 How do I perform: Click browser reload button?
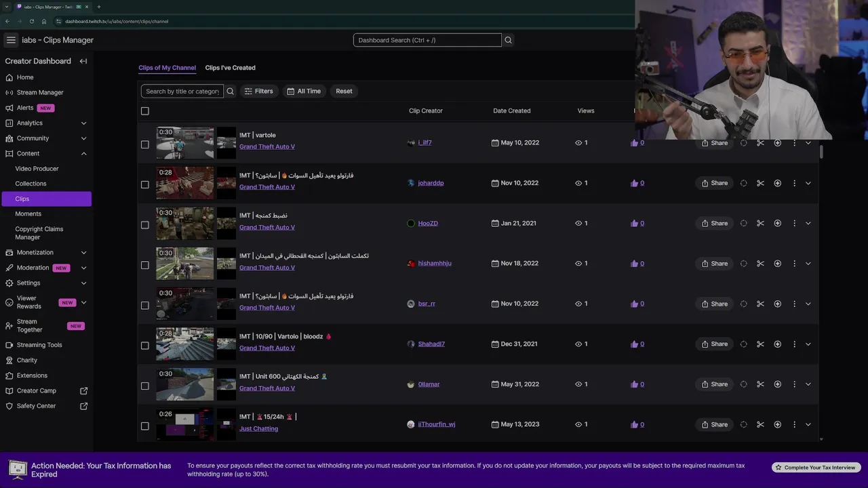pos(32,21)
